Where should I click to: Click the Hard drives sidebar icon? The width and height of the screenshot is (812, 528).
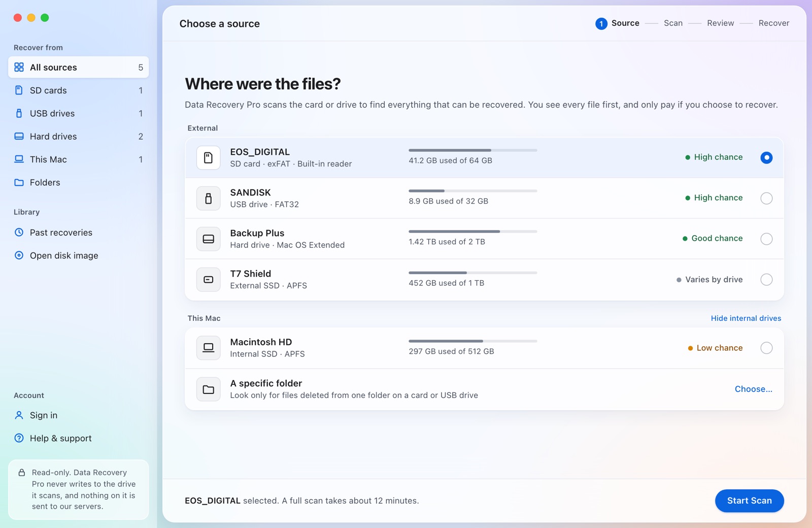pyautogui.click(x=19, y=136)
